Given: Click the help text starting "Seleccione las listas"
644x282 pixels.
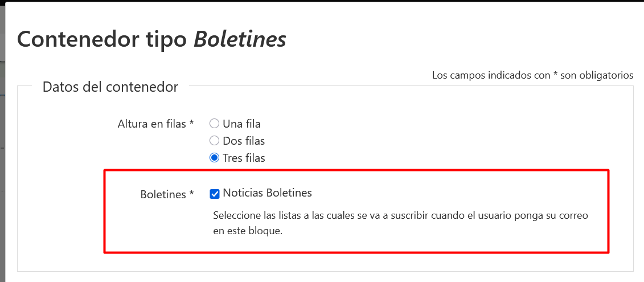Looking at the screenshot, I should point(400,216).
